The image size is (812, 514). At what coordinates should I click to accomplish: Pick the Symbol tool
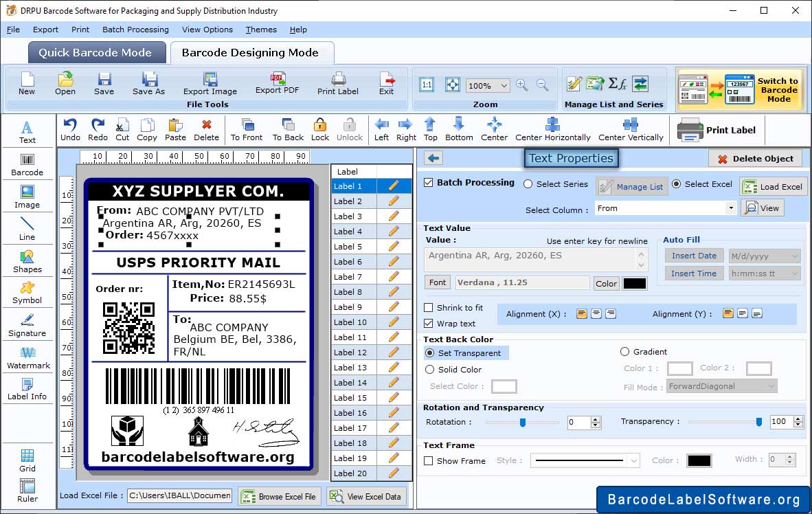(x=27, y=293)
